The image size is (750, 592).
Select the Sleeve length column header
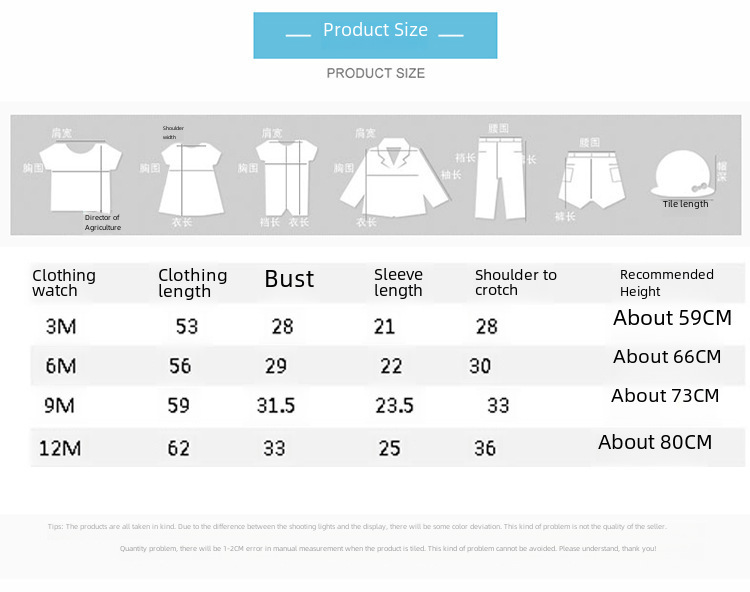[x=398, y=283]
